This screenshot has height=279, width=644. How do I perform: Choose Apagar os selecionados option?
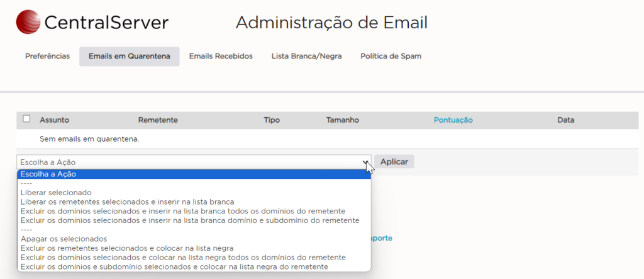[x=64, y=239]
